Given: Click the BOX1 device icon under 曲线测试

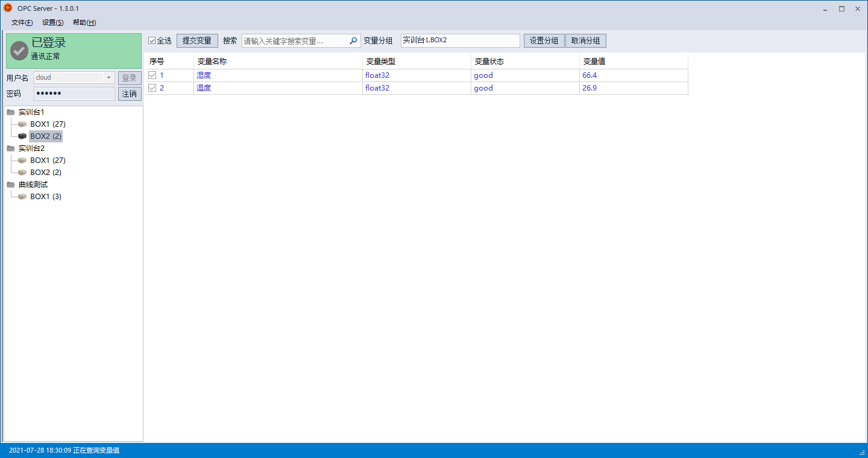Looking at the screenshot, I should click(22, 197).
